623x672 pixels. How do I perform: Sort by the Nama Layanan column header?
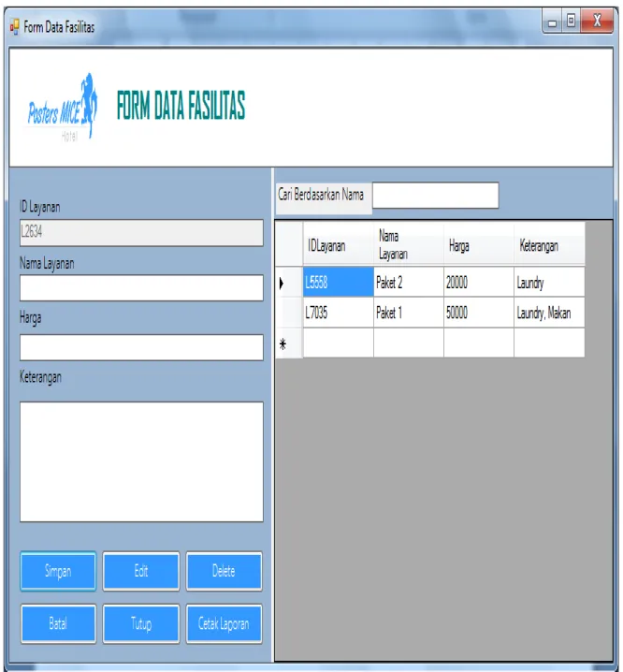(x=409, y=244)
